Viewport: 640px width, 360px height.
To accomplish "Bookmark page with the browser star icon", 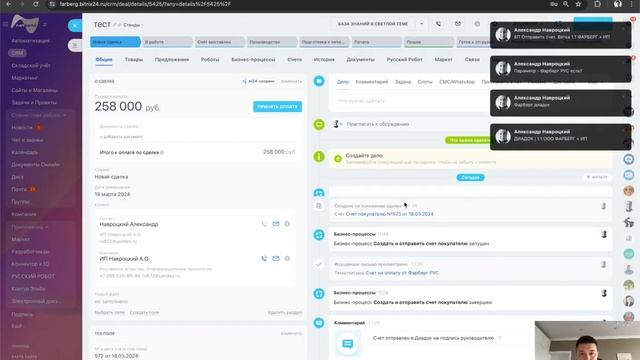I will pos(578,4).
